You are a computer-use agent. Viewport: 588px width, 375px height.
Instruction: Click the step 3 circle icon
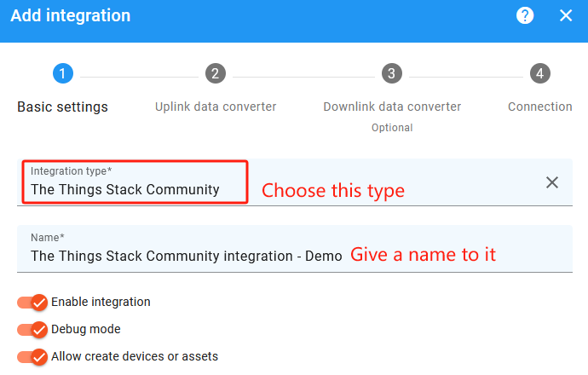pyautogui.click(x=391, y=73)
